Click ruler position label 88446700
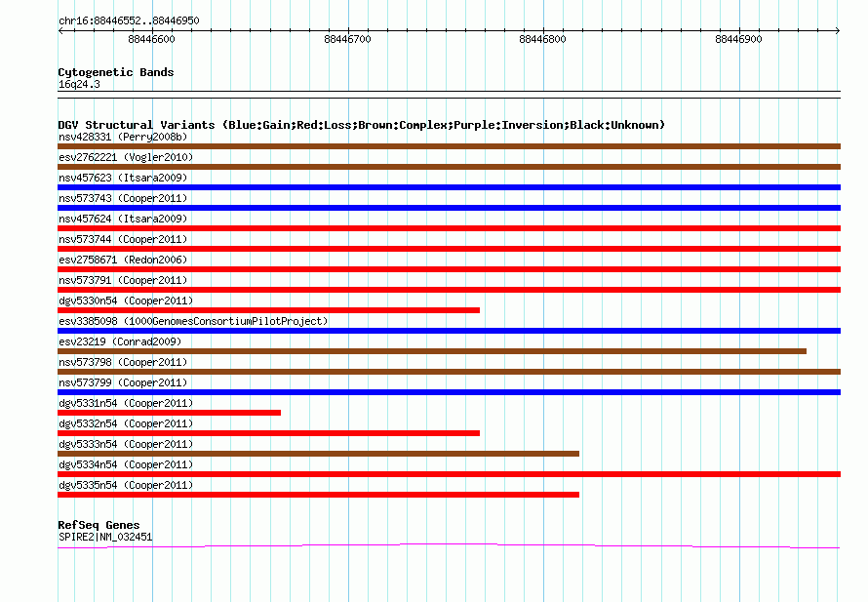The width and height of the screenshot is (868, 602). click(347, 39)
